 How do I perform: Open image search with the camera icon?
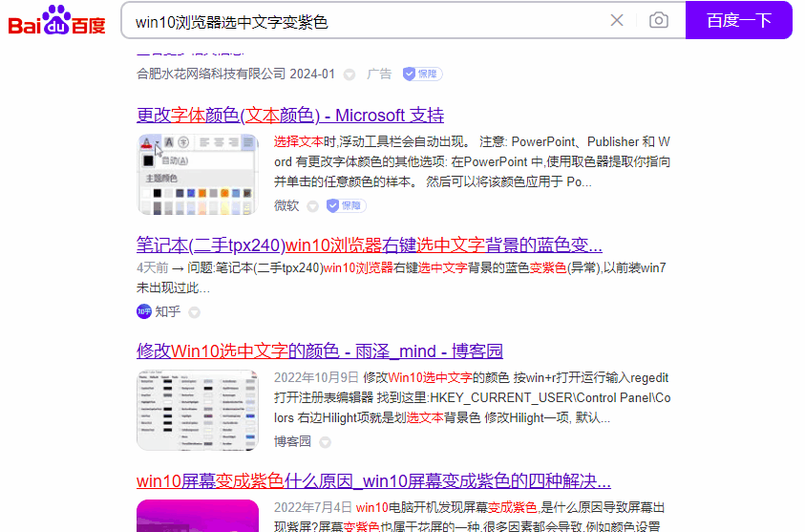pyautogui.click(x=659, y=21)
